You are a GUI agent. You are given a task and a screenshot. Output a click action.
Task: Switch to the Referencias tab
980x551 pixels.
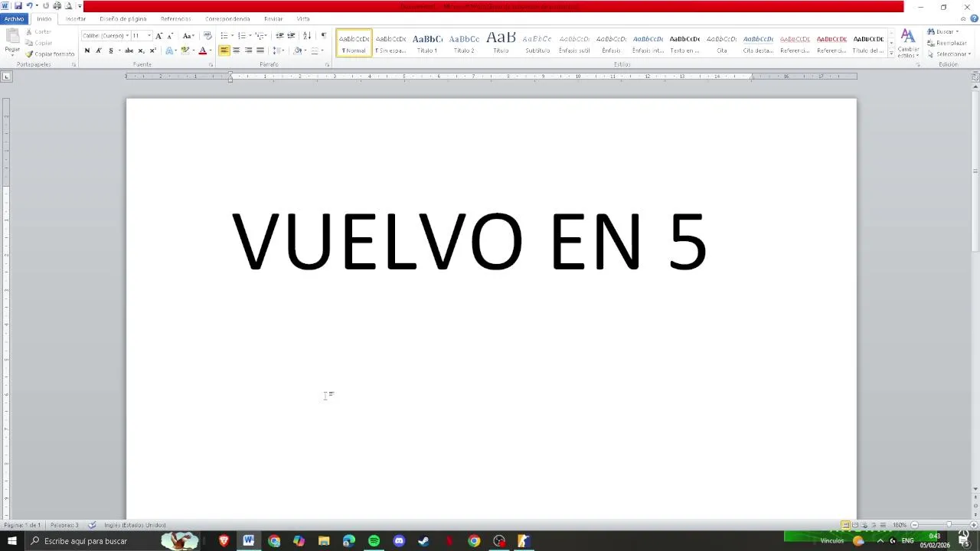[175, 18]
